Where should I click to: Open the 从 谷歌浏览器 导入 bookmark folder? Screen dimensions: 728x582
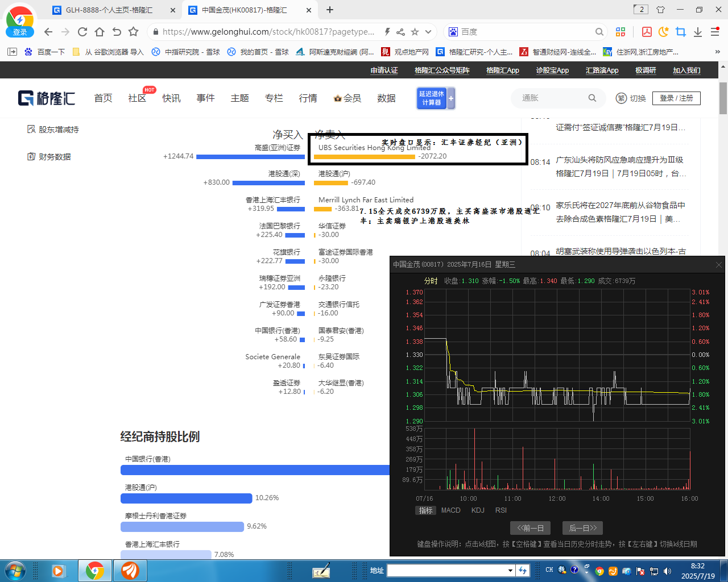tap(108, 52)
